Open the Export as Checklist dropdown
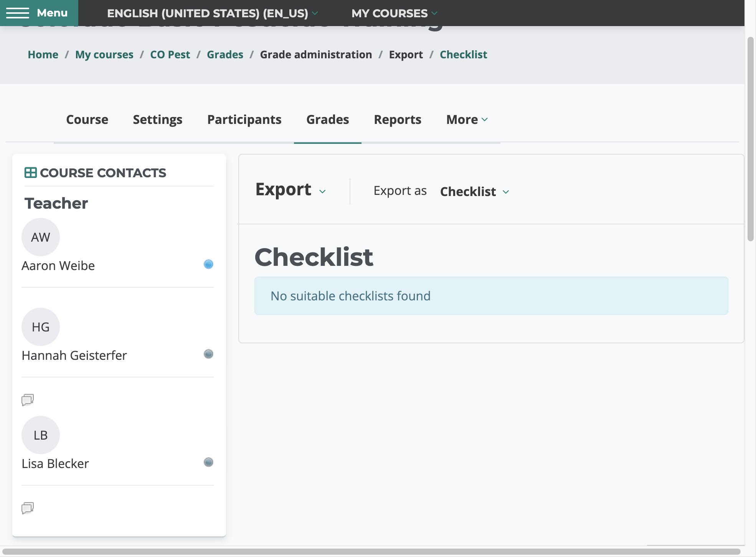The height and width of the screenshot is (557, 756). pyautogui.click(x=475, y=191)
